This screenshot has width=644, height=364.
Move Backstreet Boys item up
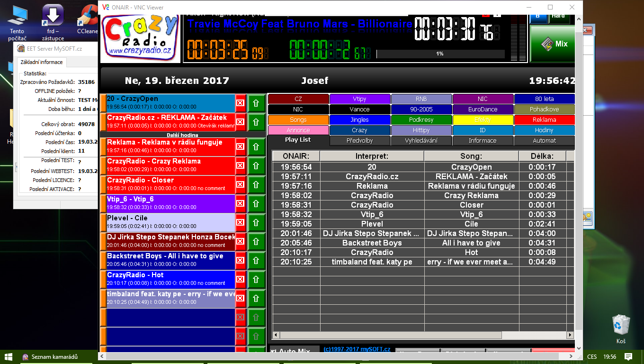click(256, 261)
